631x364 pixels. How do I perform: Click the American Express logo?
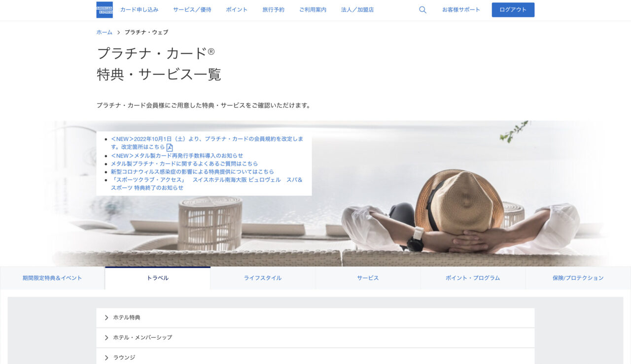105,10
